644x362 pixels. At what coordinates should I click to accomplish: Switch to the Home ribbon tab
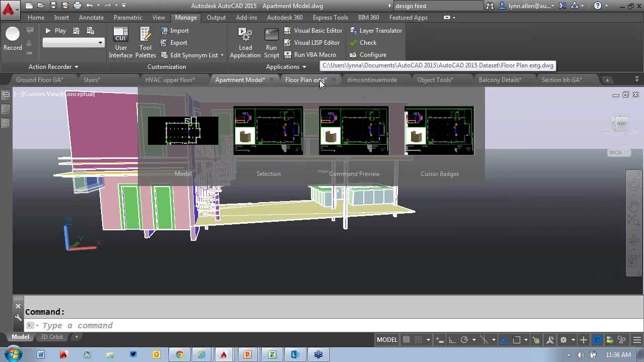[x=36, y=17]
